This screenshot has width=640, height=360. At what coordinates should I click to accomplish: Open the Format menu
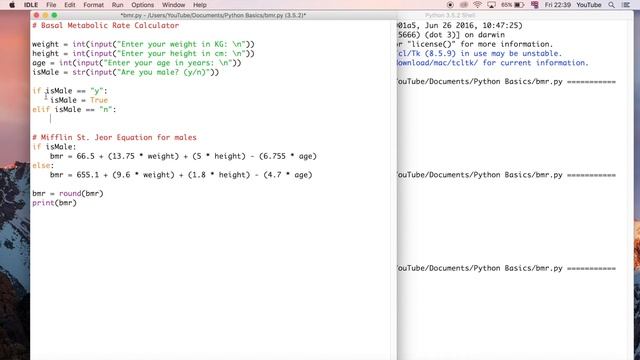[x=93, y=5]
